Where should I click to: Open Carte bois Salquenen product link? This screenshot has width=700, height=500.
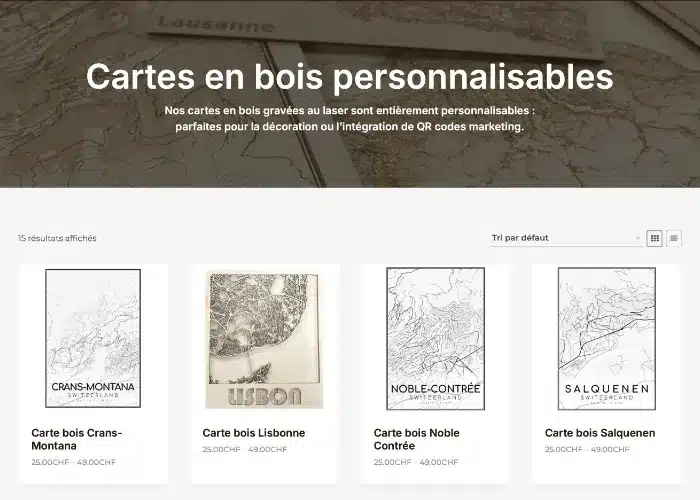(600, 433)
